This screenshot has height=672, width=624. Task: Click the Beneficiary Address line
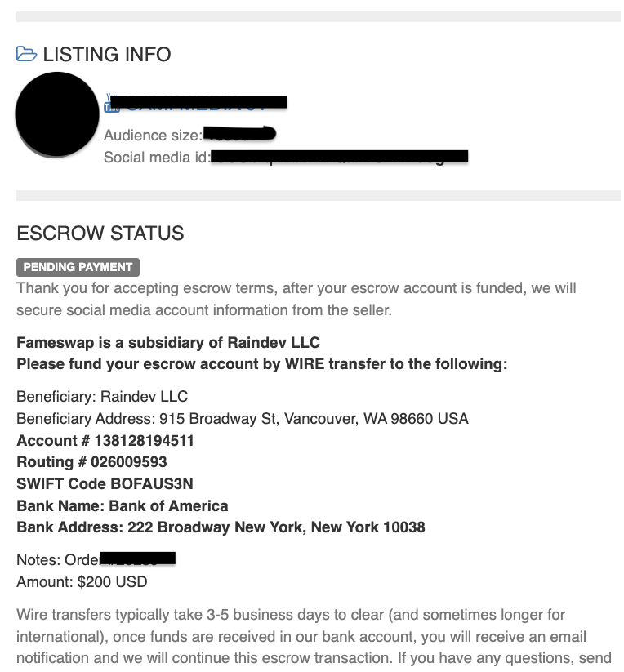[243, 419]
